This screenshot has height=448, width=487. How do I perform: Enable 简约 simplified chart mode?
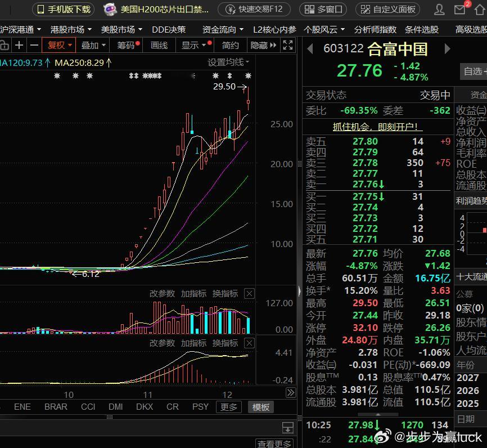click(x=230, y=45)
